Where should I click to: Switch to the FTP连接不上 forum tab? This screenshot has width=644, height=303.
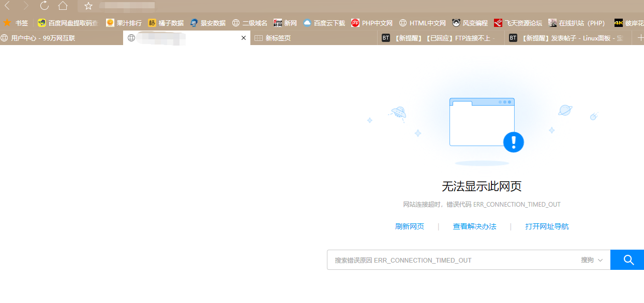[x=440, y=37]
